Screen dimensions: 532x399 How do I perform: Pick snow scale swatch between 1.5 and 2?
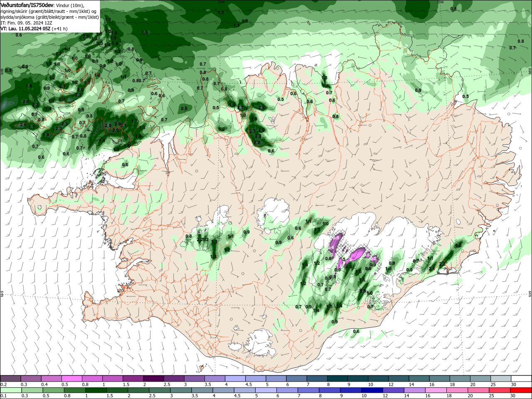click(x=133, y=379)
